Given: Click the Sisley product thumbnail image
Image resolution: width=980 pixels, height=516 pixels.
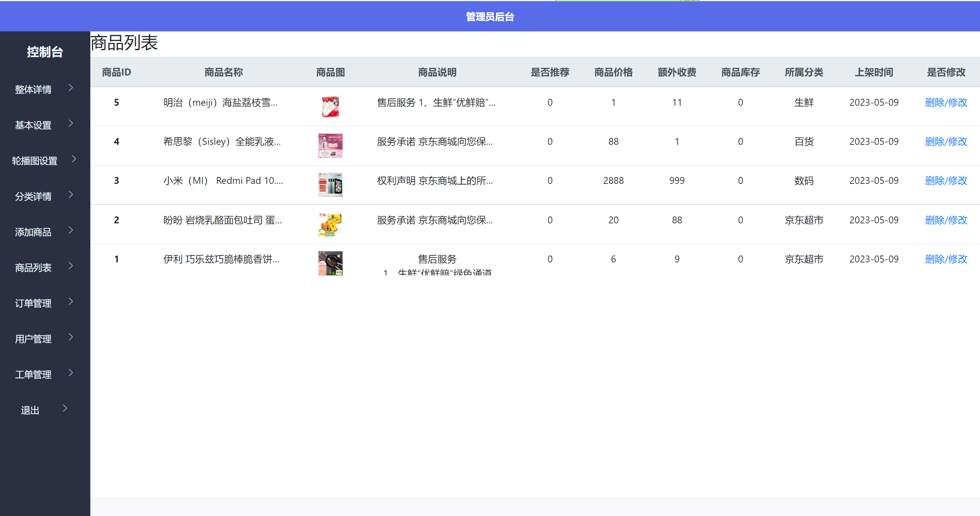Looking at the screenshot, I should (x=330, y=146).
